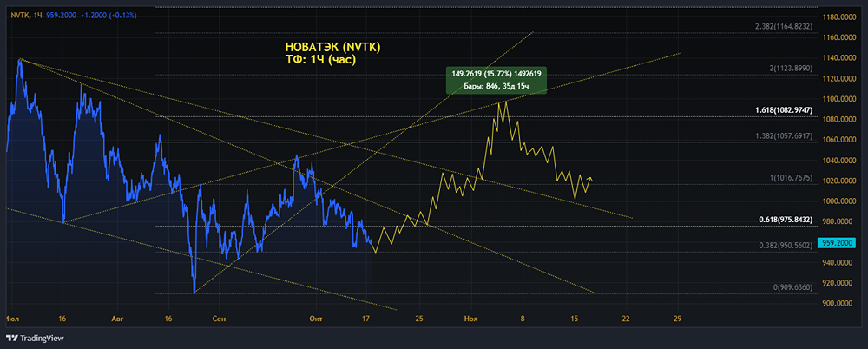Click the 25 date label on time axis

coord(419,319)
